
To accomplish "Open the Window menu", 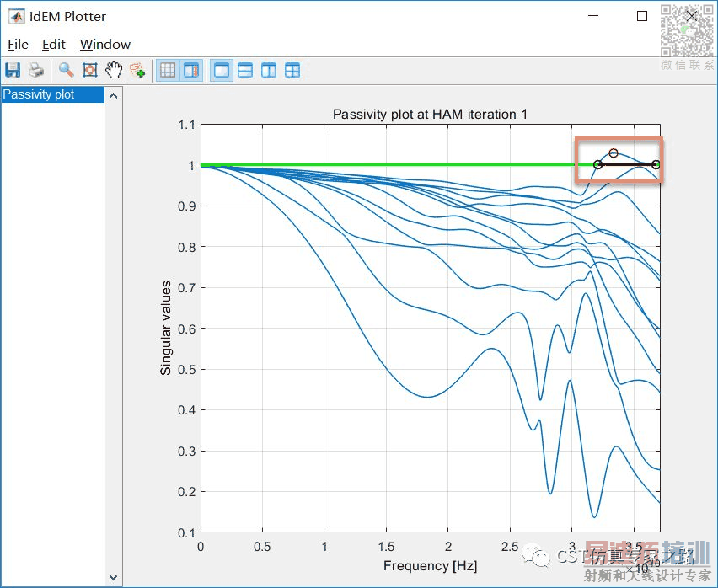I will [x=105, y=45].
